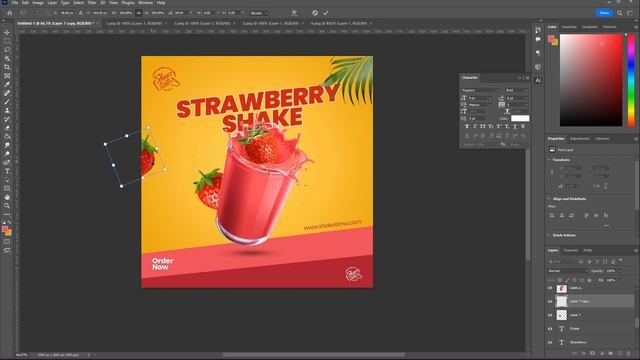Open the Window menu
The width and height of the screenshot is (640, 360).
point(146,2)
